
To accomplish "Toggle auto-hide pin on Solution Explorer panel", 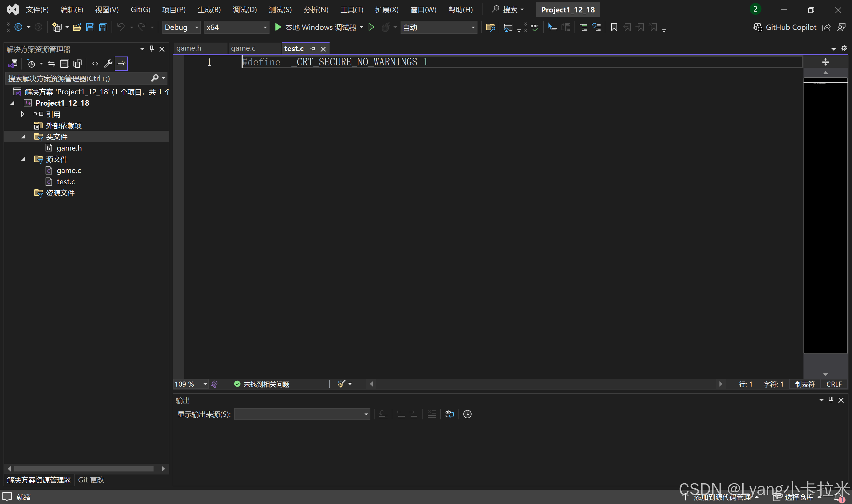I will (152, 49).
